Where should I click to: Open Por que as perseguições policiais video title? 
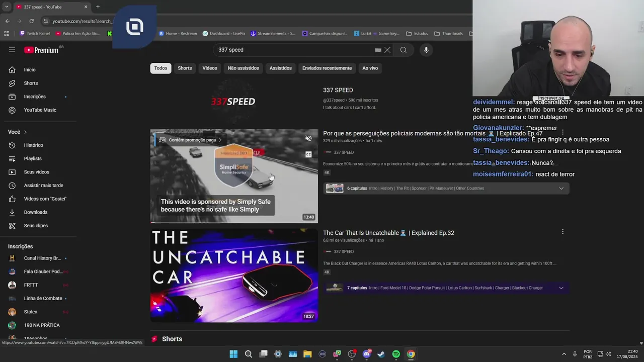pos(433,133)
